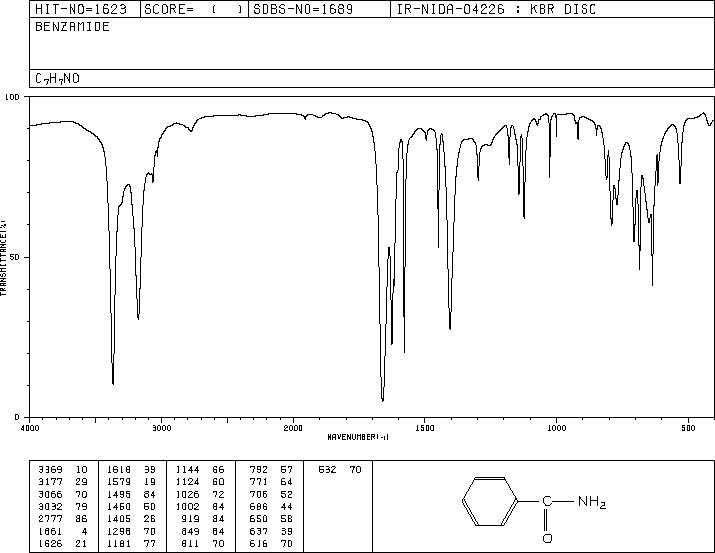715x553 pixels.
Task: Select the IR-NIDA-04226 : KBR DISC label
Action: 496,9
